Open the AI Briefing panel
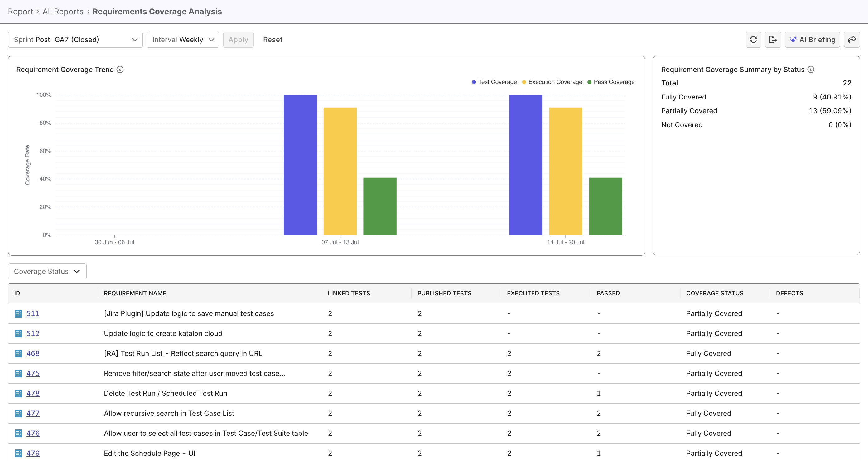 (813, 39)
